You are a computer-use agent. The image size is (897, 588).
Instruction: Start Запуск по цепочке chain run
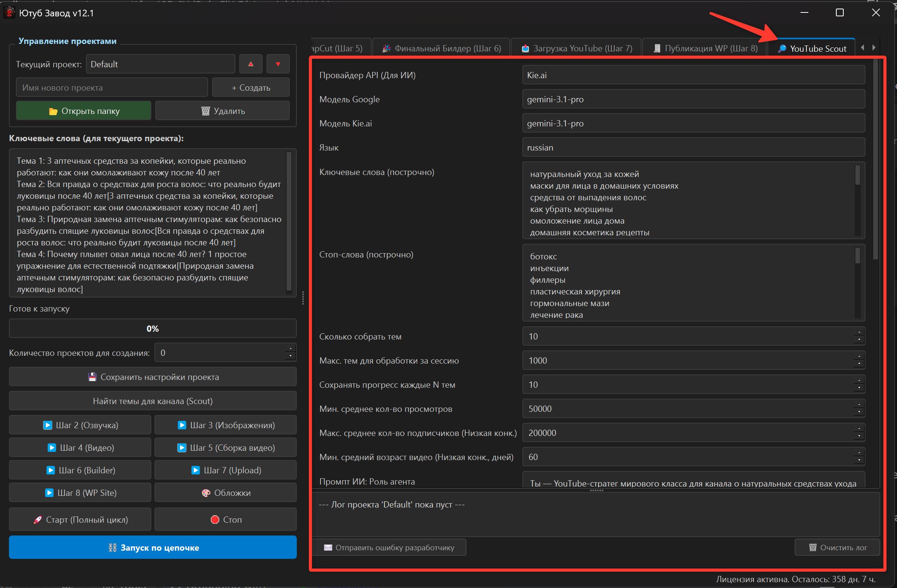(153, 548)
